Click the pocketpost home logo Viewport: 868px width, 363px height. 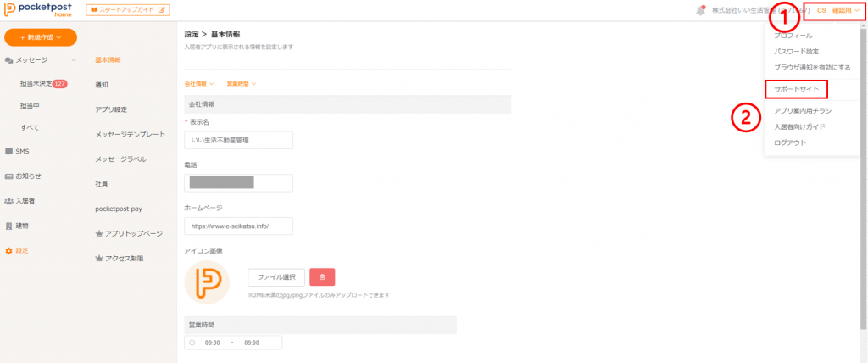pyautogui.click(x=40, y=10)
